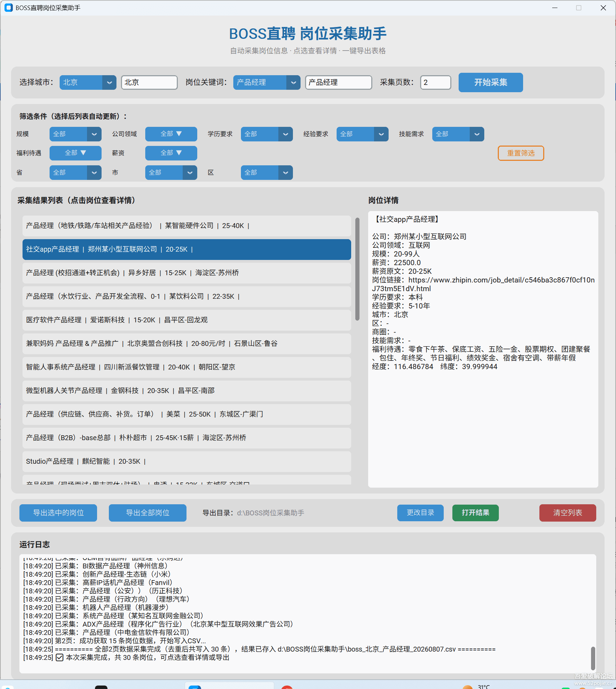This screenshot has width=616, height=689.
Task: Open the 福利待遇 filter dropdown
Action: (75, 153)
